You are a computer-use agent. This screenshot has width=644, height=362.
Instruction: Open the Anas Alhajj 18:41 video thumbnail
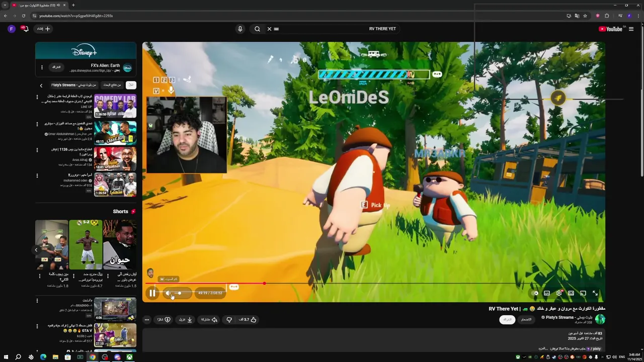coord(115,159)
